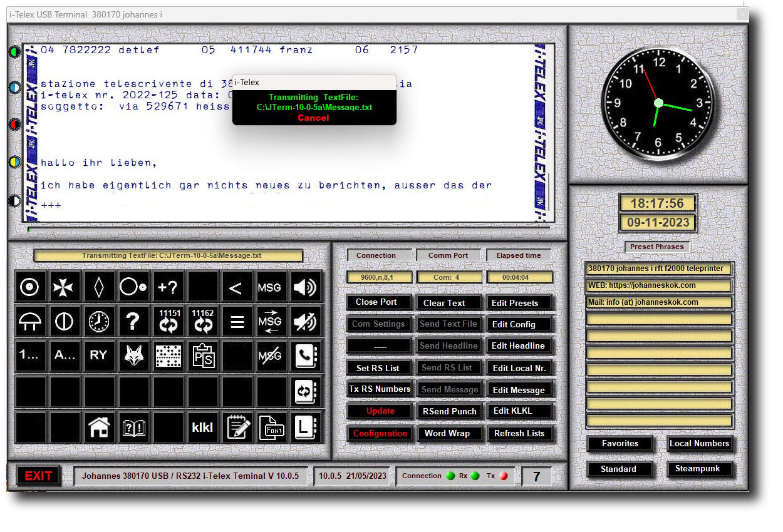Click the book icon marked L
This screenshot has height=532, width=783.
tap(306, 427)
